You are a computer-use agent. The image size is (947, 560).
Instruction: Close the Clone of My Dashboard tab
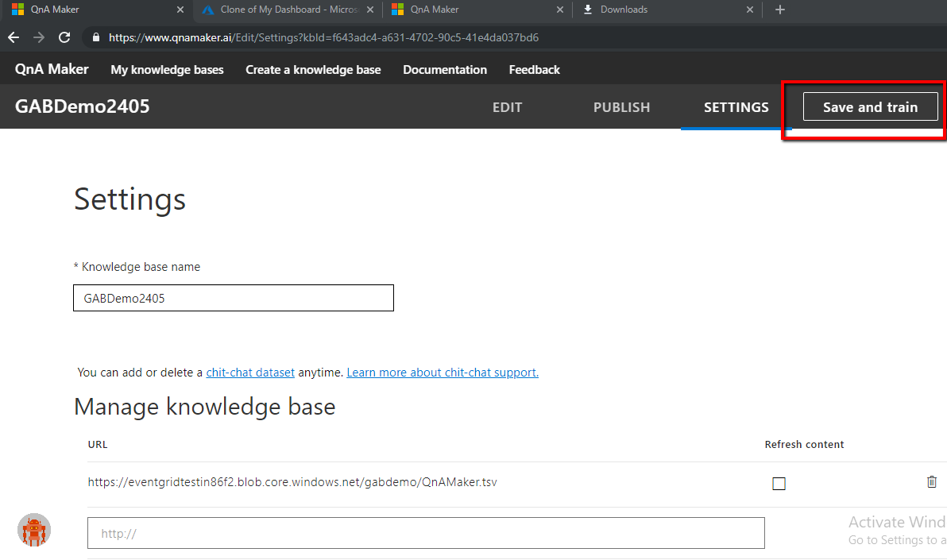370,10
